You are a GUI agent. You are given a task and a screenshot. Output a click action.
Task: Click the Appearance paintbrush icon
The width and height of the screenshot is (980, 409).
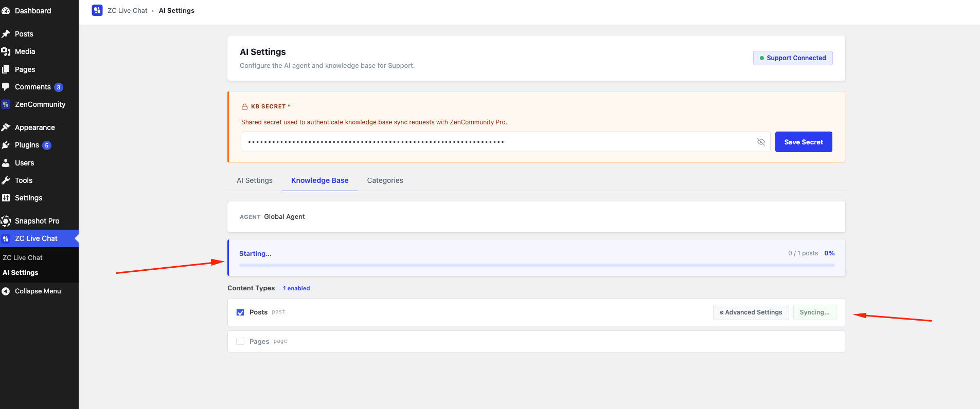tap(6, 127)
